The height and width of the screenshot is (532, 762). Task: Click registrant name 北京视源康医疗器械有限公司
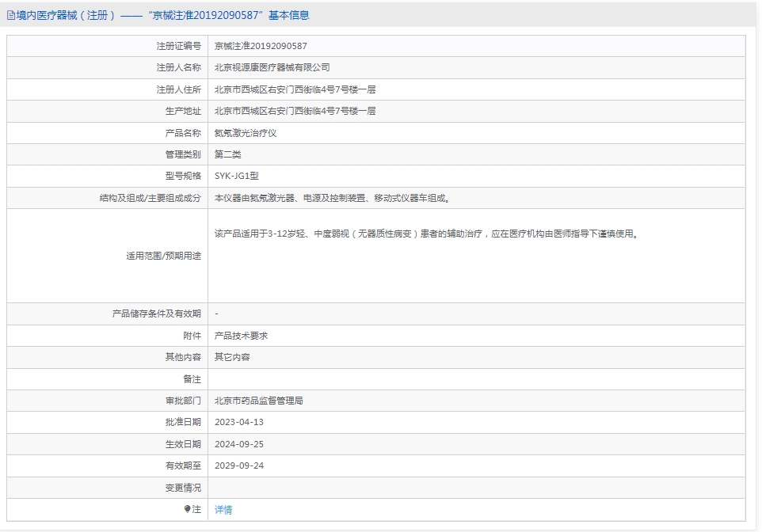tap(272, 67)
